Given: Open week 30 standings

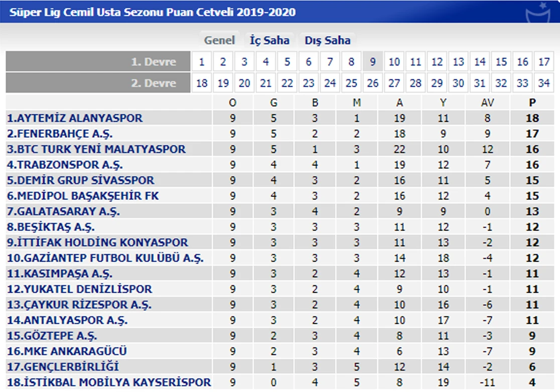Looking at the screenshot, I should (x=459, y=83).
